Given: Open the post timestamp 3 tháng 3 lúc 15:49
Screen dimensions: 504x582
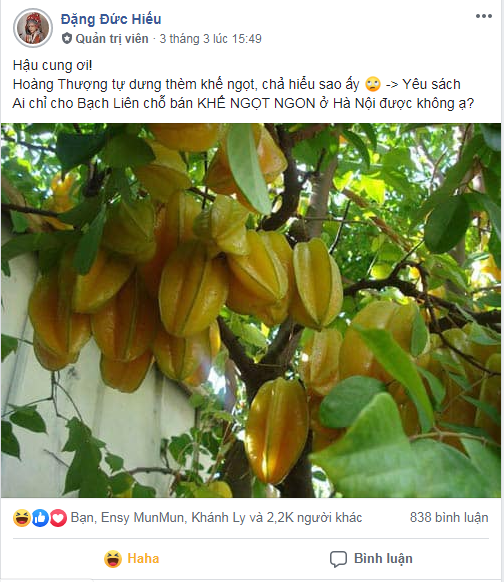Looking at the screenshot, I should (210, 39).
